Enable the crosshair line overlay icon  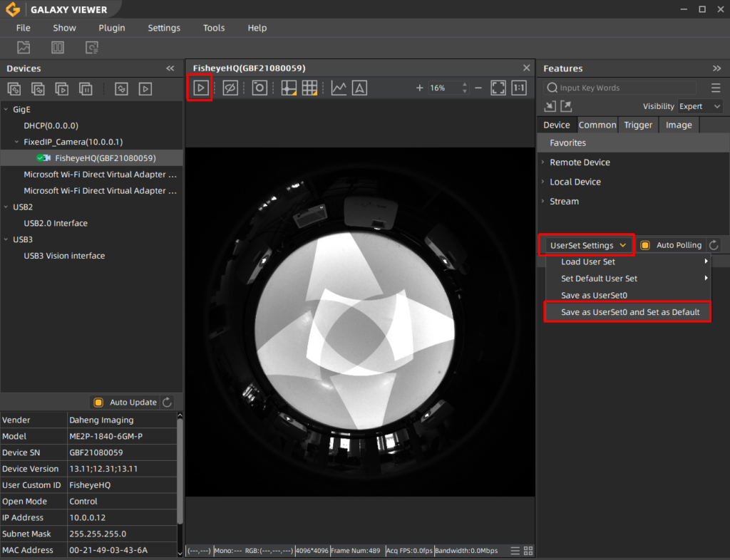(288, 88)
